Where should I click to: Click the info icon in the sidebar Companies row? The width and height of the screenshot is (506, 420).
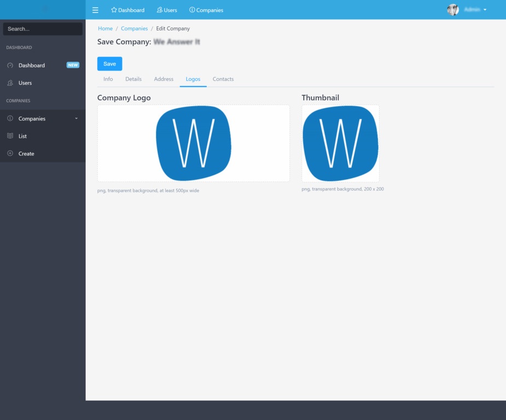click(10, 118)
